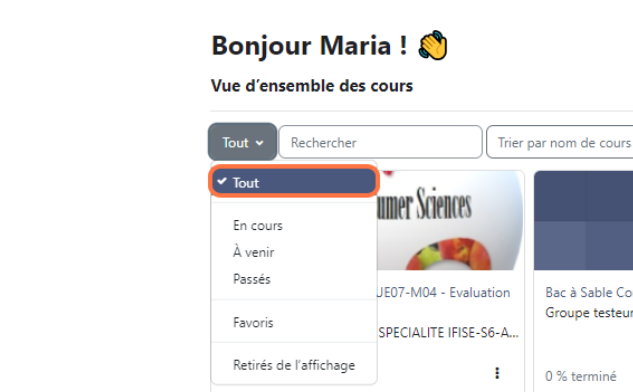Click the waving hand emoji
The image size is (633, 392).
click(x=433, y=45)
